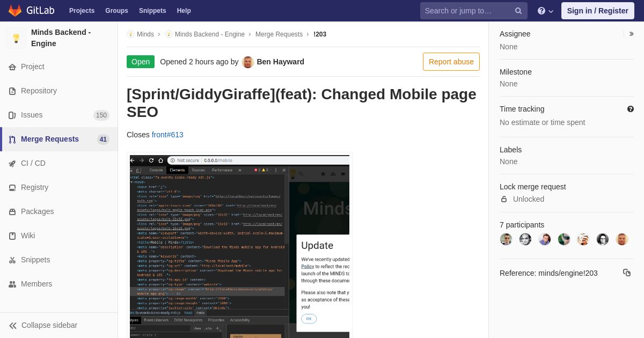The image size is (644, 338).
Task: Click the Repository file icon in sidebar
Action: [x=12, y=91]
